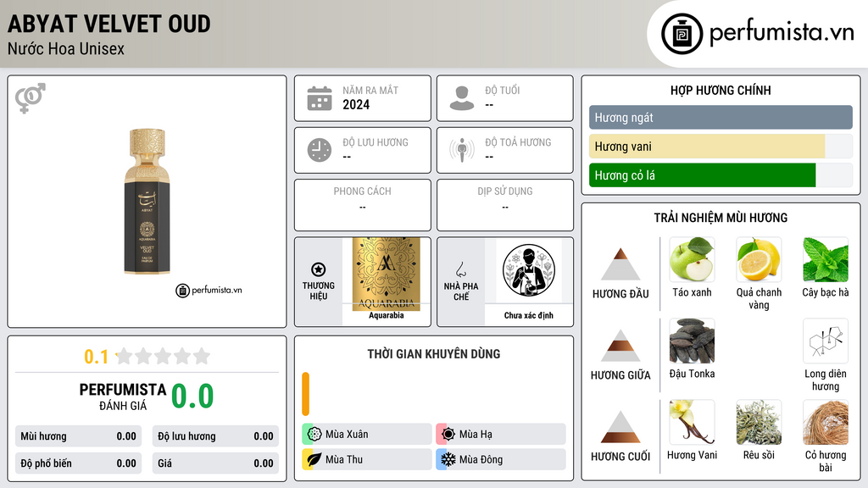868x488 pixels.
Task: Click the green 0.0 Perfumista score
Action: pos(192,396)
